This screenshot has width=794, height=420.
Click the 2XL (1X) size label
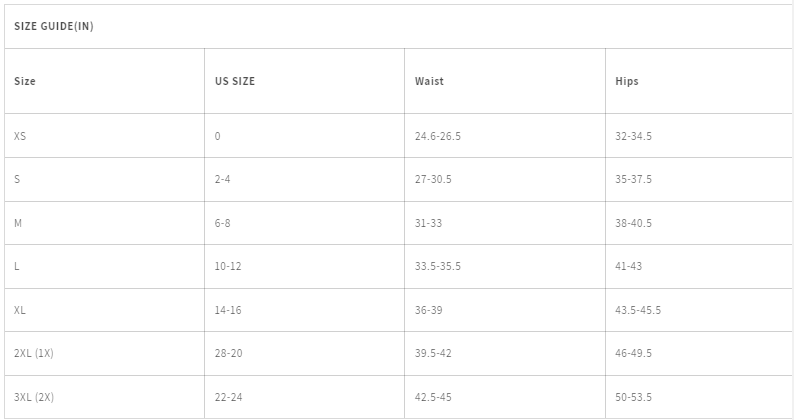point(33,353)
